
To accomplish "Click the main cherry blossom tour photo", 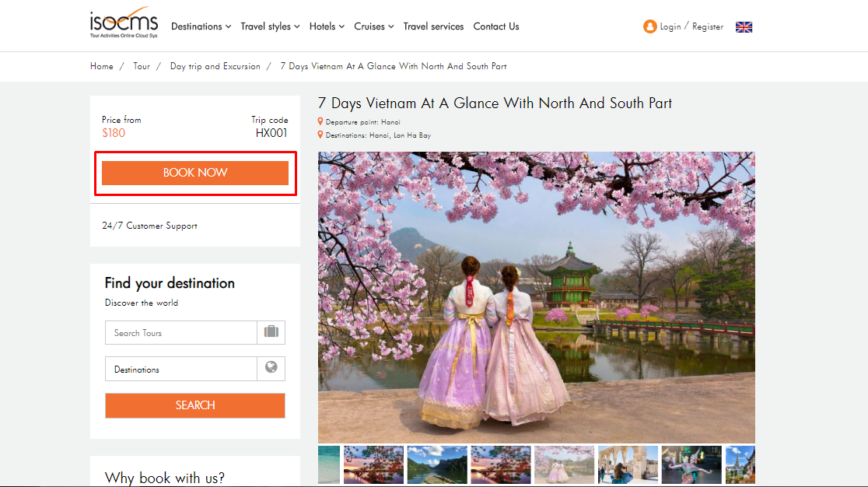I will [537, 297].
